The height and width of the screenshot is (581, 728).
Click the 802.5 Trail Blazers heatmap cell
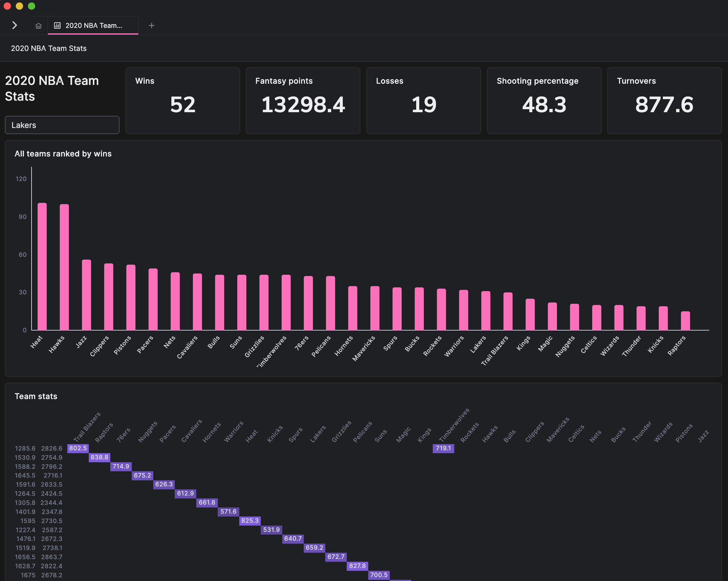(x=78, y=448)
